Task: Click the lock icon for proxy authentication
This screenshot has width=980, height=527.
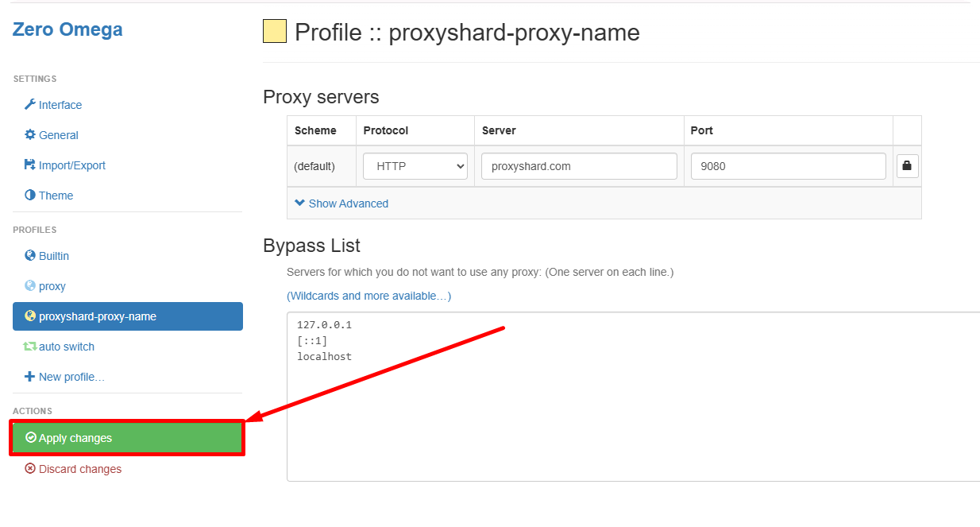Action: (x=908, y=166)
